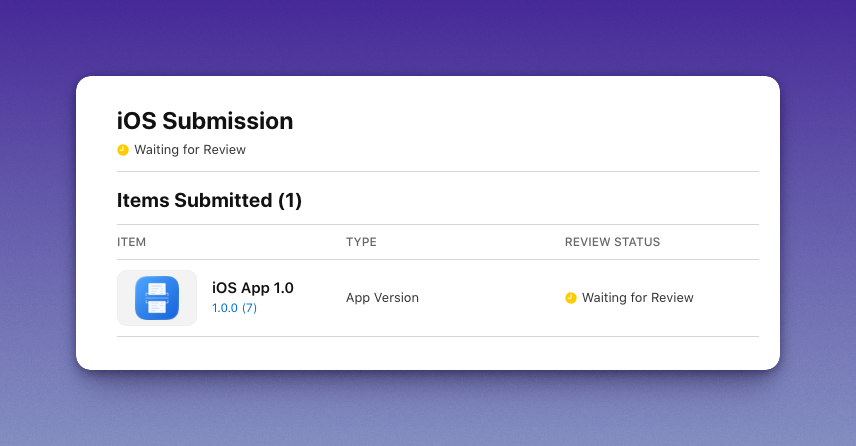Image resolution: width=856 pixels, height=446 pixels.
Task: Click the "App Version" type cell
Action: pos(382,298)
